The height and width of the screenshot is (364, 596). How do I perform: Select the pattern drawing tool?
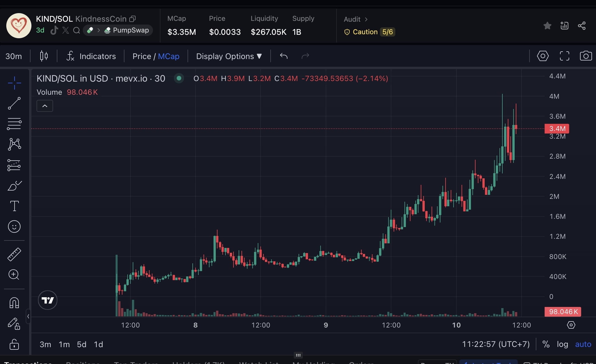tap(14, 144)
